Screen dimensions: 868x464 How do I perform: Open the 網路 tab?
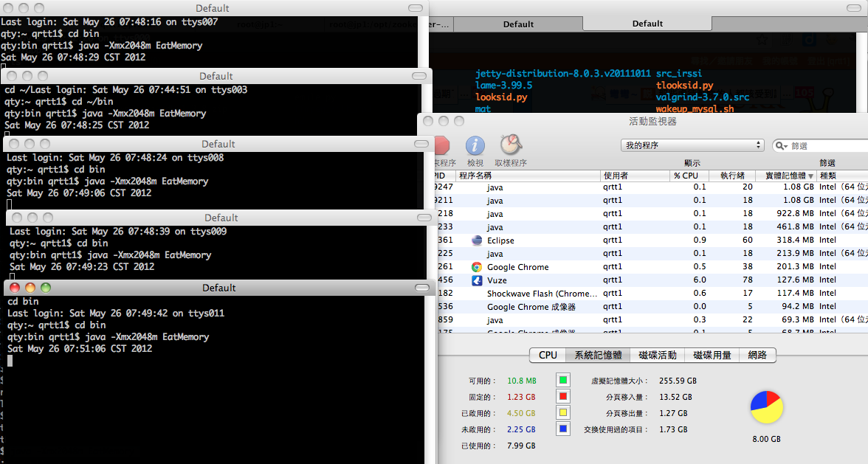[x=757, y=355]
